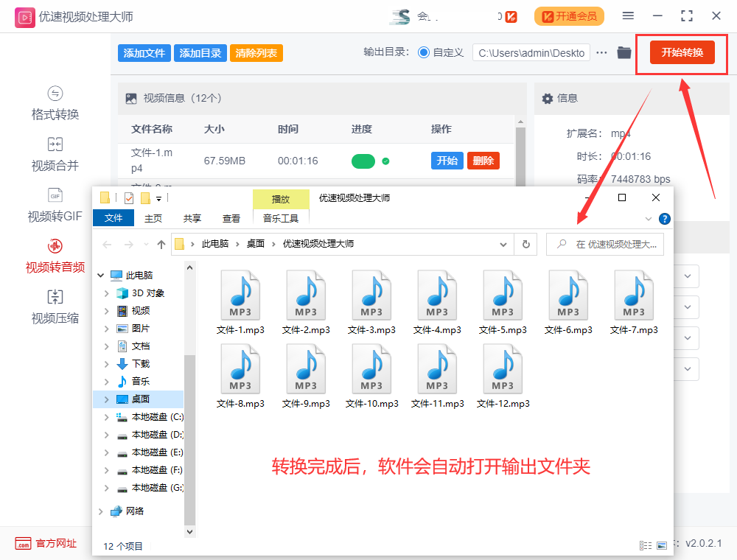The height and width of the screenshot is (560, 737).
Task: Open the Explorer address bar dropdown
Action: pyautogui.click(x=503, y=244)
